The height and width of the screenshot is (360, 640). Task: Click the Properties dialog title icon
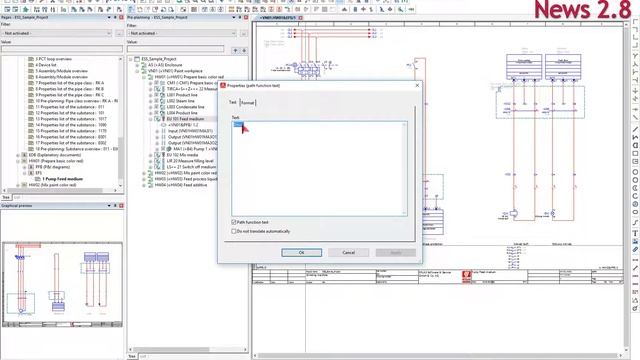click(223, 86)
